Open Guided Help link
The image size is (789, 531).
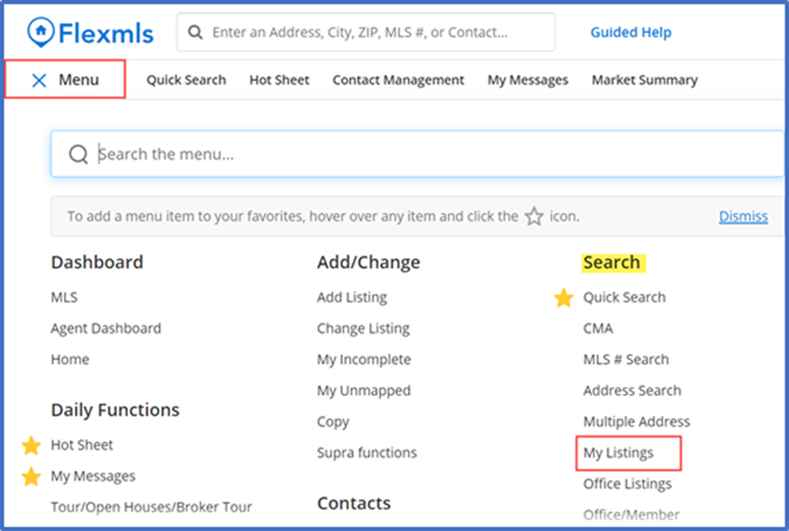630,33
